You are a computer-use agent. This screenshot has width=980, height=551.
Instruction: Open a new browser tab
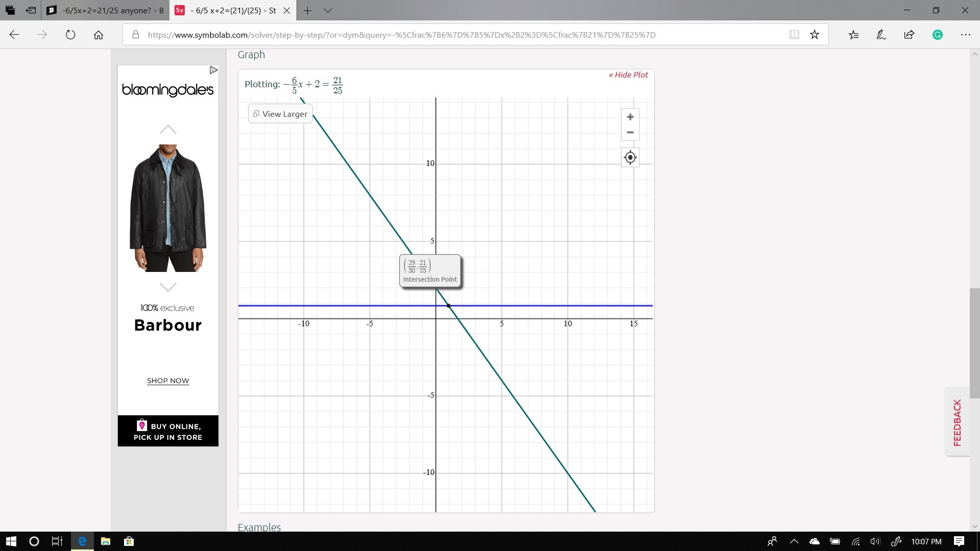tap(307, 10)
